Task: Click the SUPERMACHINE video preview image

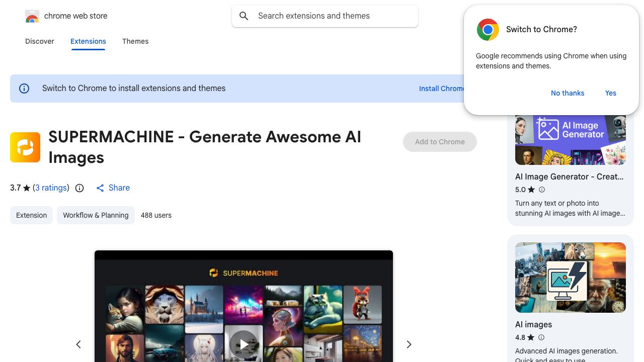Action: pos(244,306)
